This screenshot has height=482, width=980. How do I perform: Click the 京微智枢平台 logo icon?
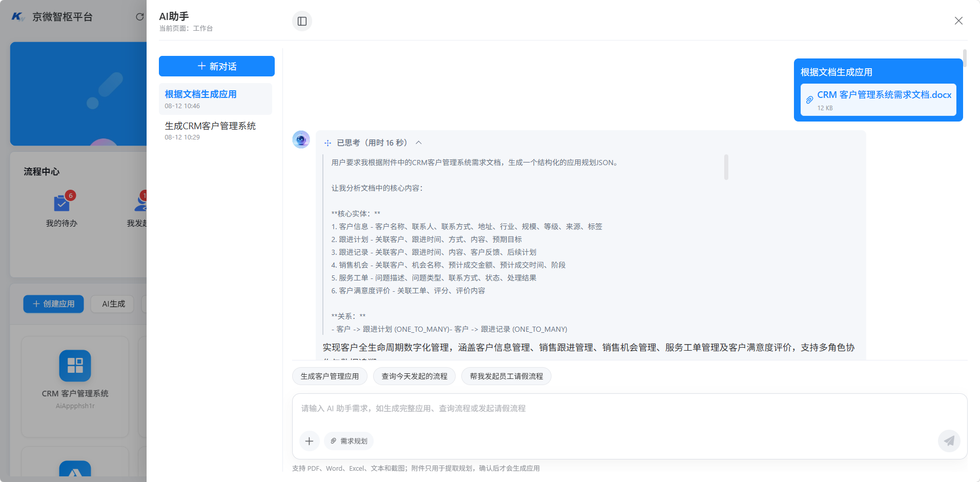(18, 17)
